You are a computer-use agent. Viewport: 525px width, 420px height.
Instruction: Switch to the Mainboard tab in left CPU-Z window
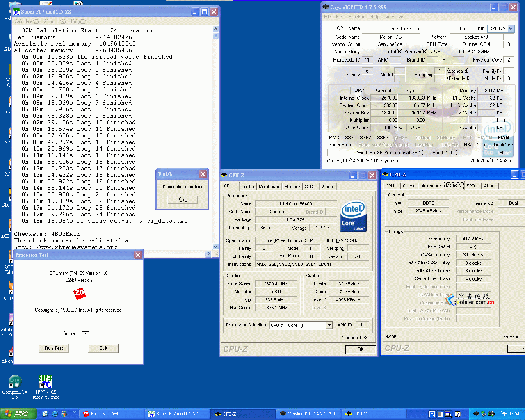[269, 187]
